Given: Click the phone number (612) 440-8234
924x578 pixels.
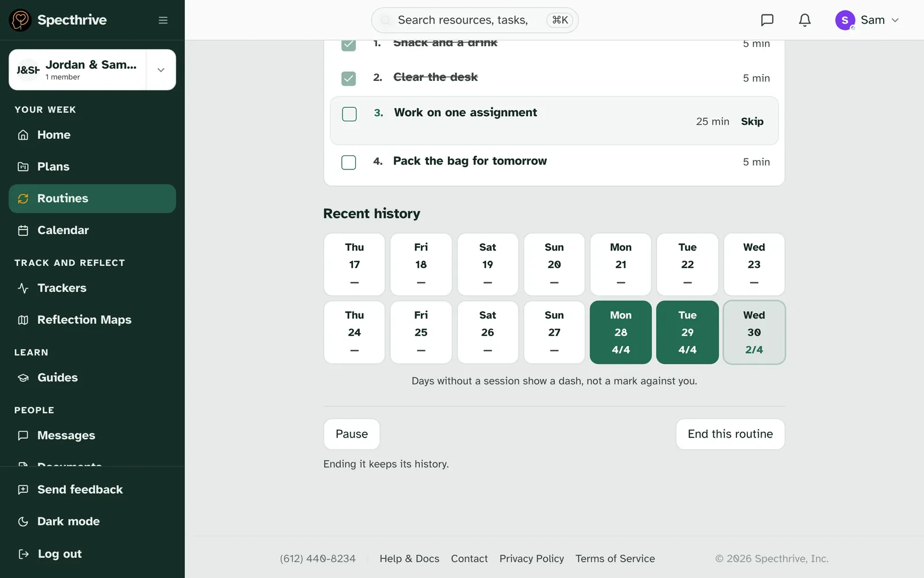Looking at the screenshot, I should [318, 558].
